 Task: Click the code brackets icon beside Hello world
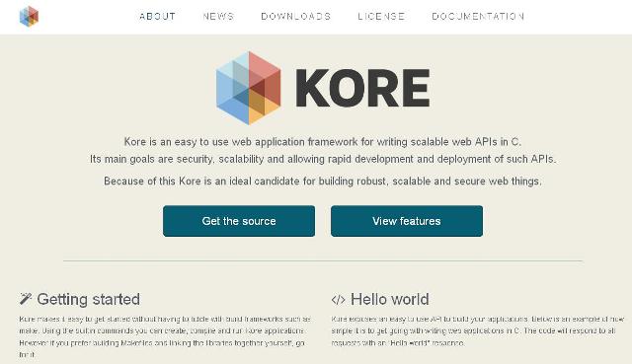pos(338,300)
